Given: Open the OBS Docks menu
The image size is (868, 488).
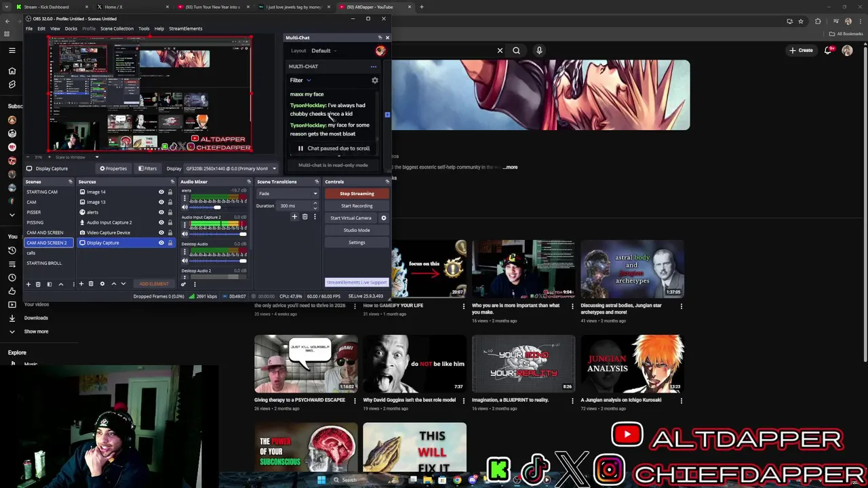Looking at the screenshot, I should (71, 28).
